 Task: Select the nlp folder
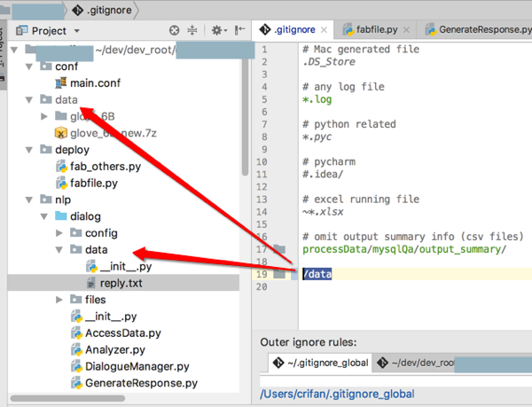point(63,200)
